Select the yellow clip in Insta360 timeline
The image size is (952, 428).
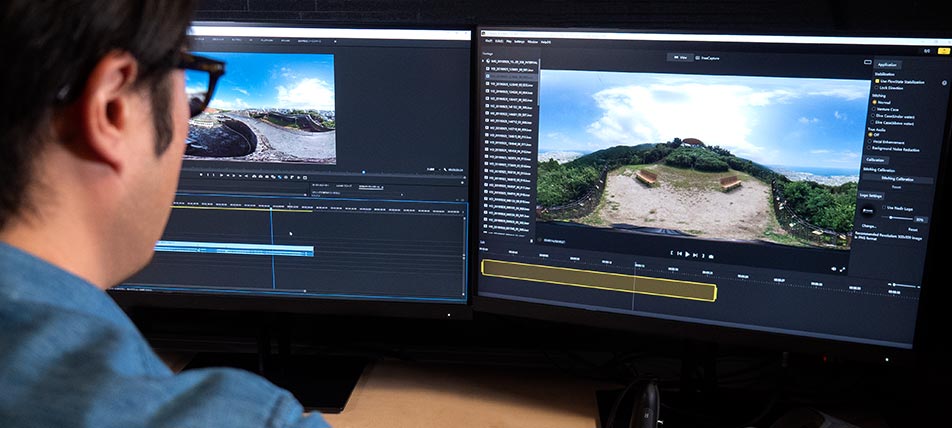[599, 280]
